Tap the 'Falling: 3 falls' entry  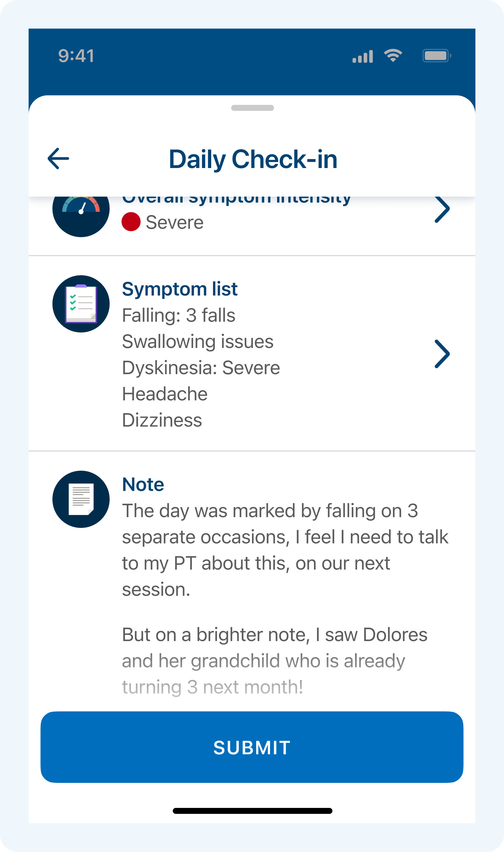[179, 315]
